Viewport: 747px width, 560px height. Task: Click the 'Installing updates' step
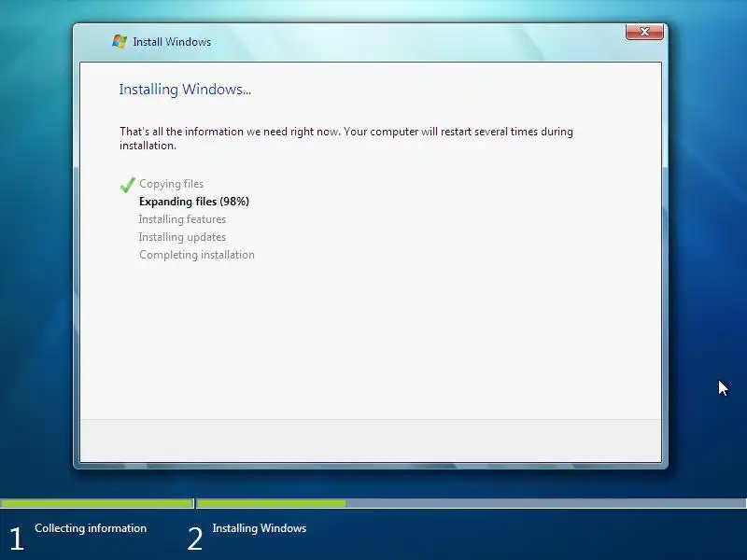pos(182,237)
